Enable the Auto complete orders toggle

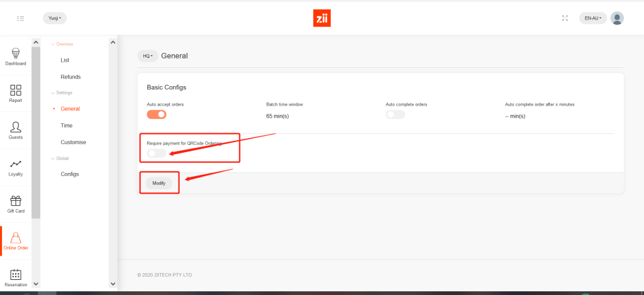point(395,114)
